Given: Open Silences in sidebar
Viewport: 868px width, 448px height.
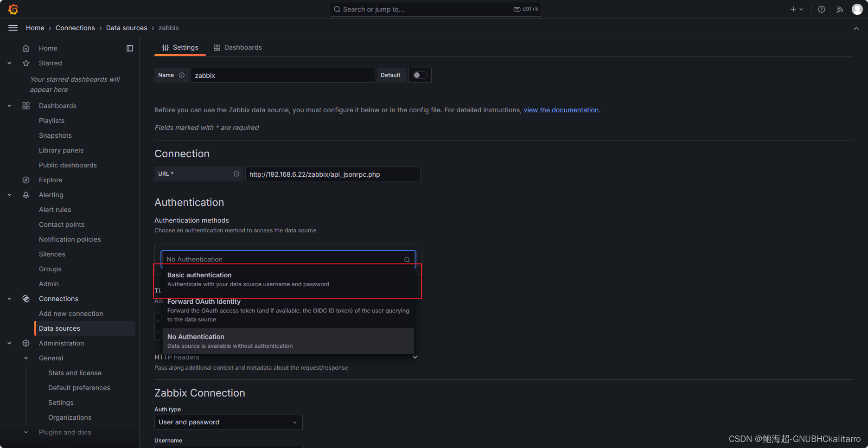Looking at the screenshot, I should [52, 254].
